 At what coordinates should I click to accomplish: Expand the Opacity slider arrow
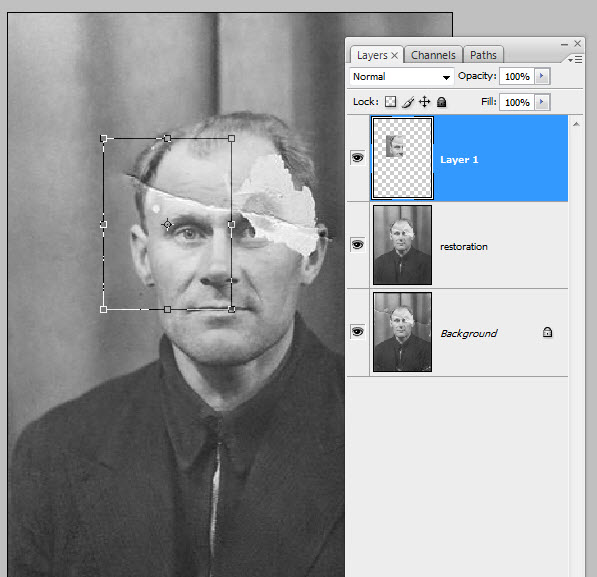[x=542, y=76]
